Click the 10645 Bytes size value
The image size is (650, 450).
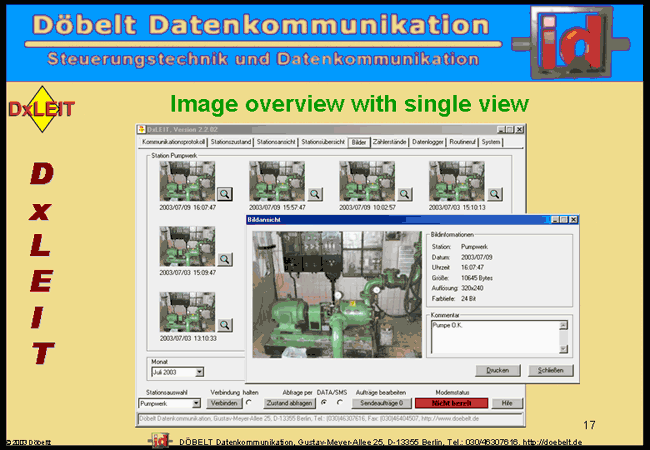point(477,278)
